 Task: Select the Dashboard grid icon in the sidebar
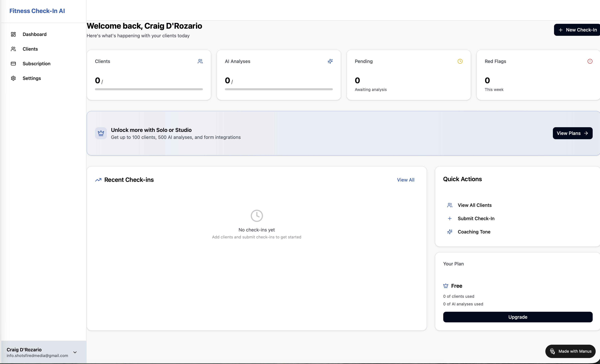pyautogui.click(x=13, y=34)
